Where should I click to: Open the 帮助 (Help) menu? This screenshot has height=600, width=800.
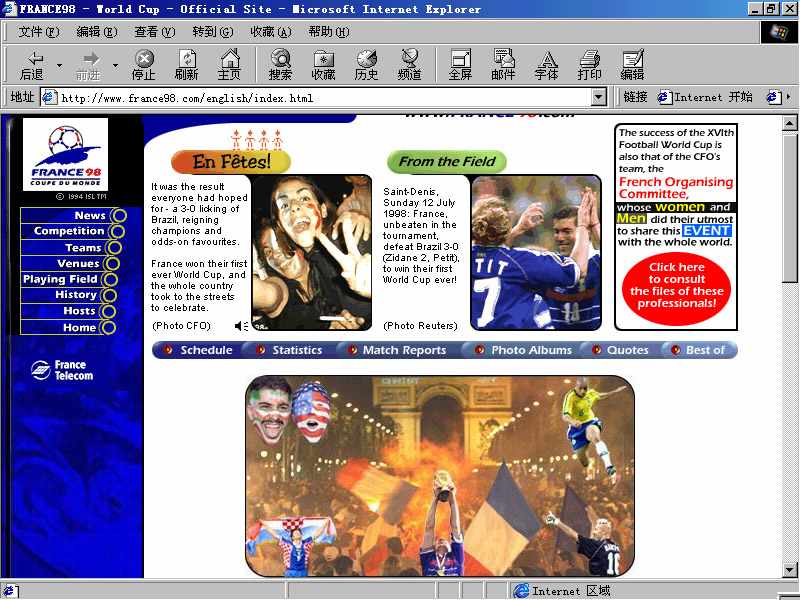coord(328,32)
